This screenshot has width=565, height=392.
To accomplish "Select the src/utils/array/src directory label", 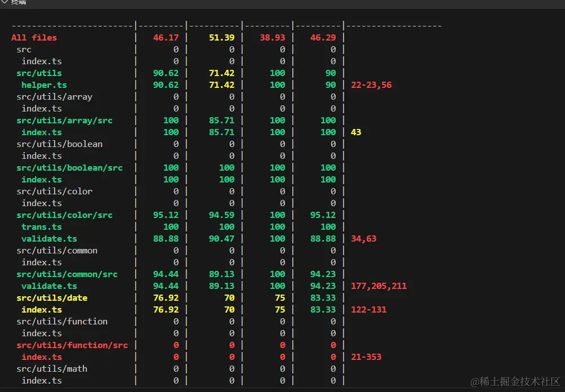I will 65,121.
